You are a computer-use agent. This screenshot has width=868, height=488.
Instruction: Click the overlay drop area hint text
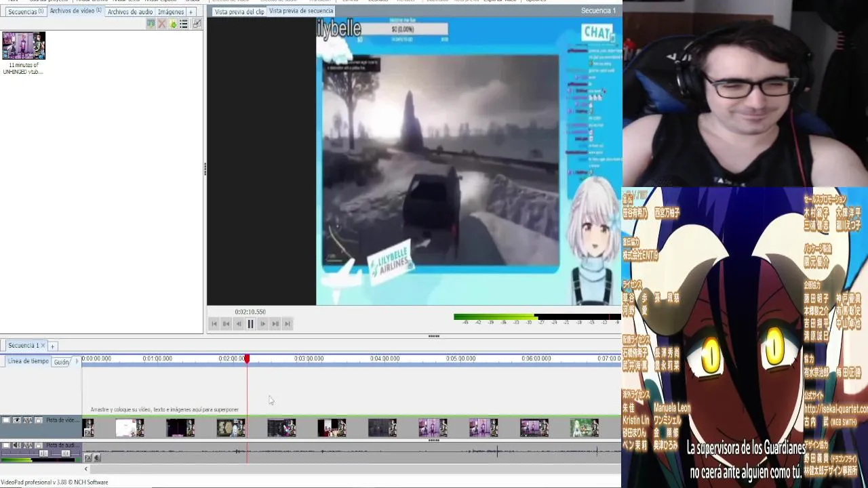(x=165, y=409)
